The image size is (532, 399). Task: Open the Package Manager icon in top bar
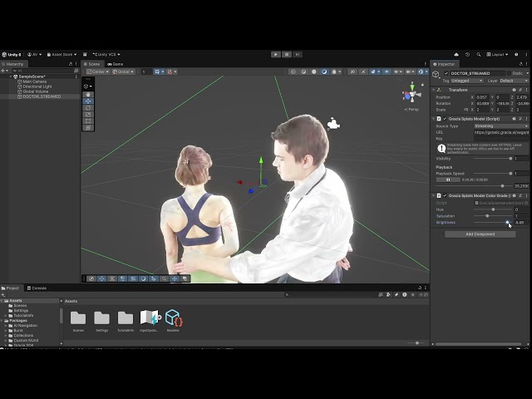tap(85, 54)
